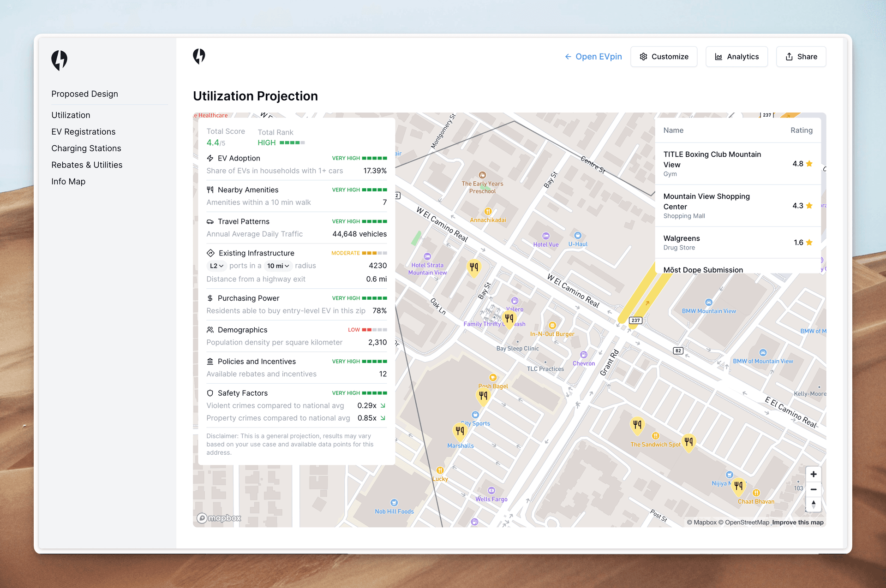Click the Wells Fargo map marker
Viewport: 886px width, 588px height.
[491, 490]
